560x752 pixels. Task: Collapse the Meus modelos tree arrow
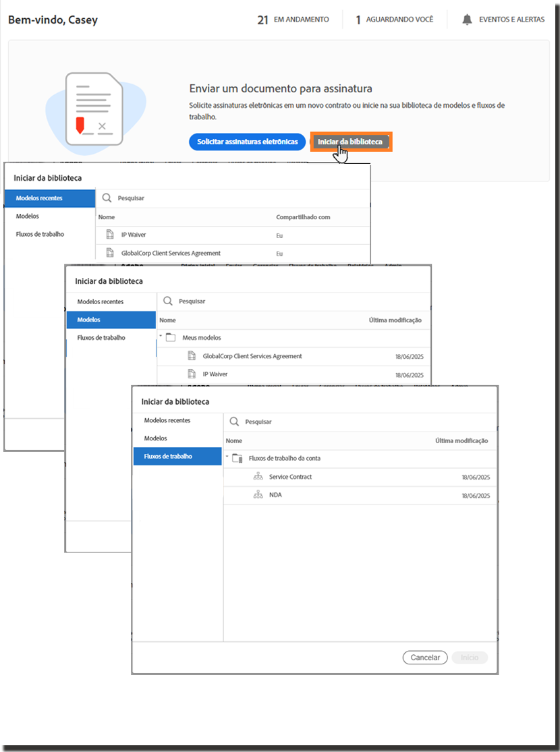point(161,336)
